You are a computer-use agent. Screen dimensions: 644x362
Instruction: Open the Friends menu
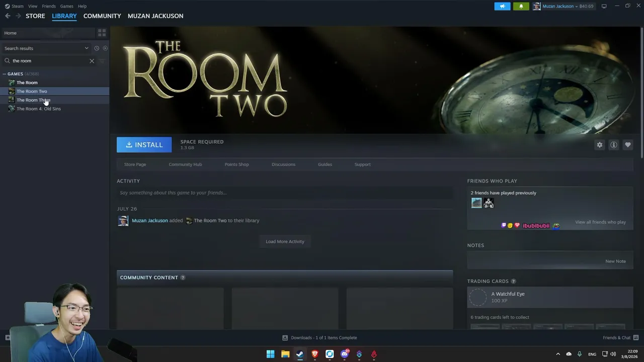pos(49,6)
